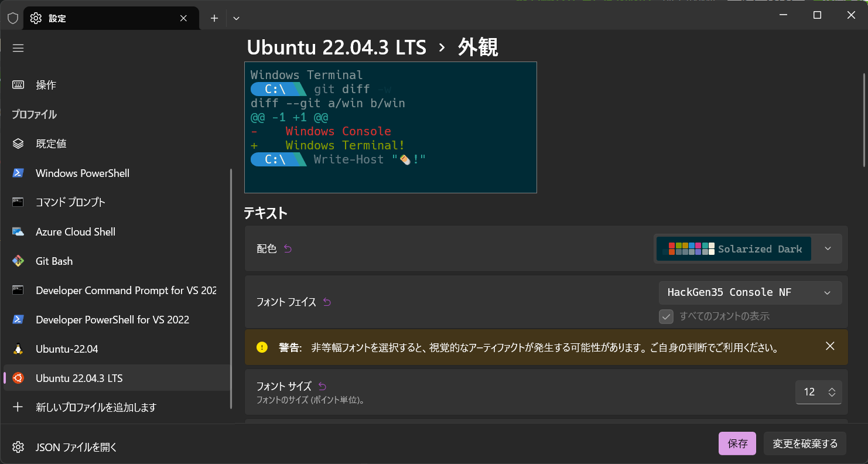Select the Windows PowerShell profile

pos(117,173)
